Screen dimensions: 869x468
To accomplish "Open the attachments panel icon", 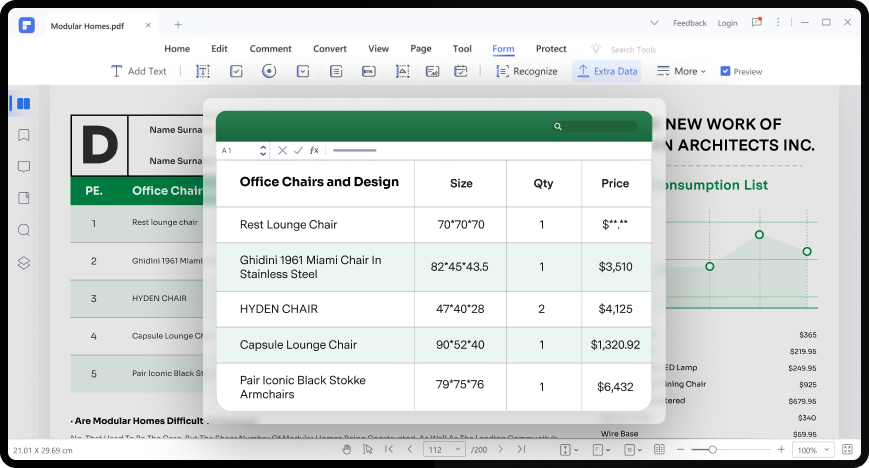I will tap(23, 198).
